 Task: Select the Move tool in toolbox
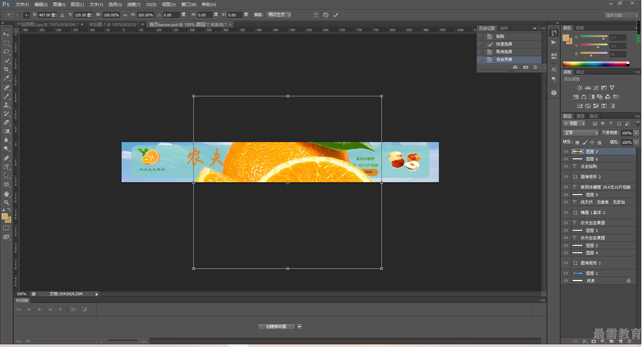click(6, 34)
